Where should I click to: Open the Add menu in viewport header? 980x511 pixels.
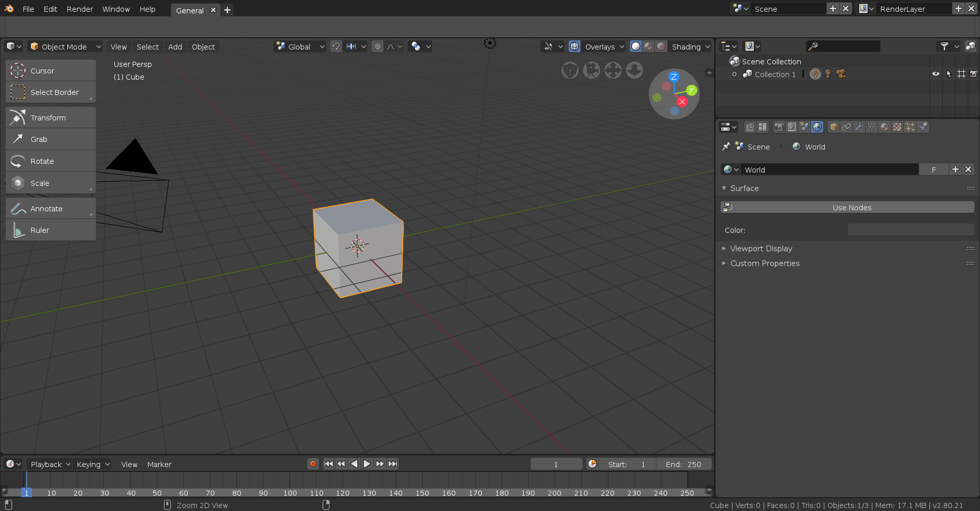click(x=175, y=46)
